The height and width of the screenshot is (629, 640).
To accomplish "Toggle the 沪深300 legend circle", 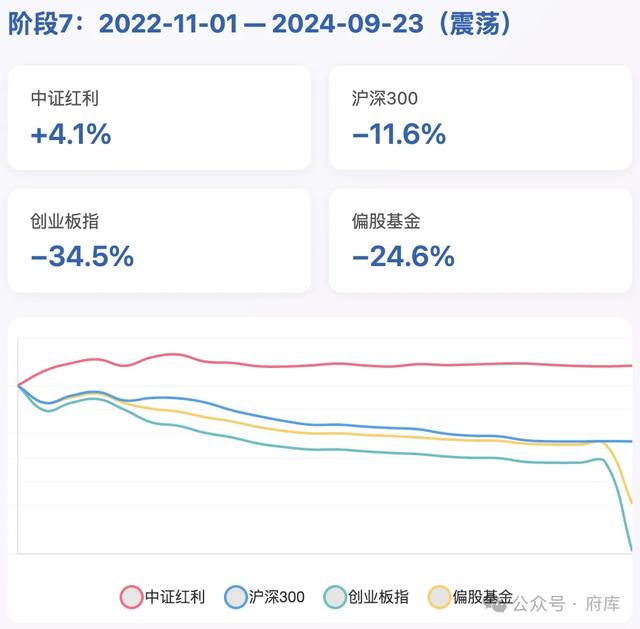I will click(x=236, y=597).
